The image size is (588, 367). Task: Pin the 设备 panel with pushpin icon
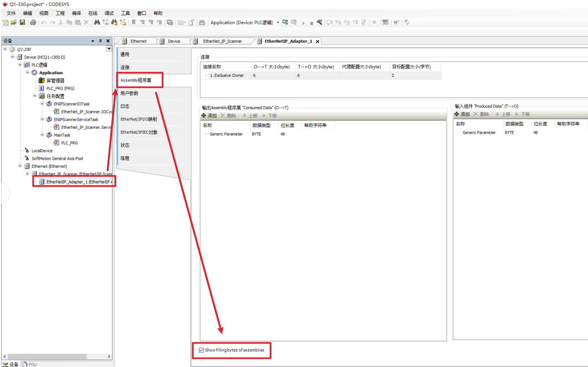pos(100,41)
